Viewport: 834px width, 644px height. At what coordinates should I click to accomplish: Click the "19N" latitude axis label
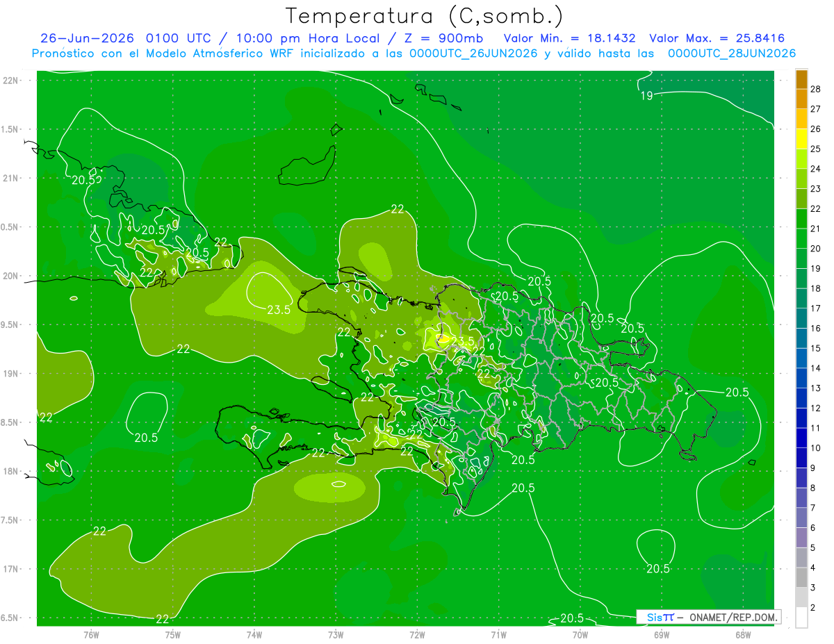pos(10,374)
